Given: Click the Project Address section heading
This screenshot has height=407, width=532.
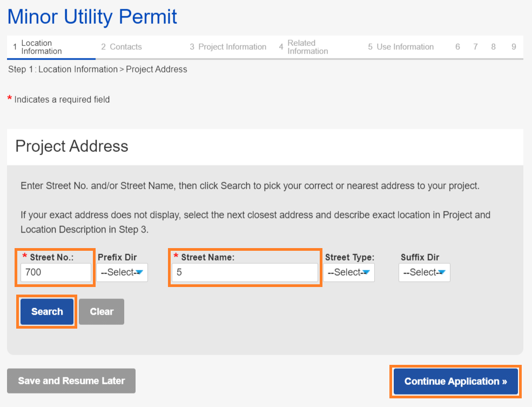Looking at the screenshot, I should pyautogui.click(x=72, y=146).
